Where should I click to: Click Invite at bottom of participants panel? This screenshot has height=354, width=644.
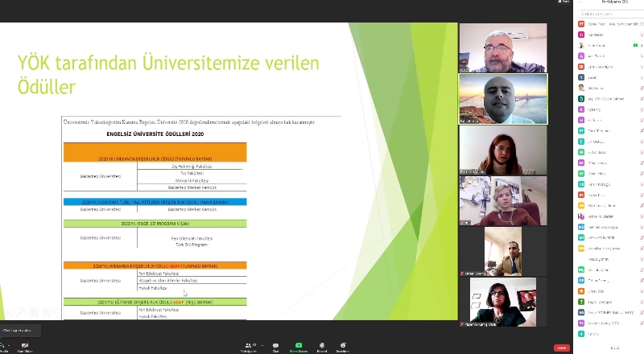click(x=614, y=348)
